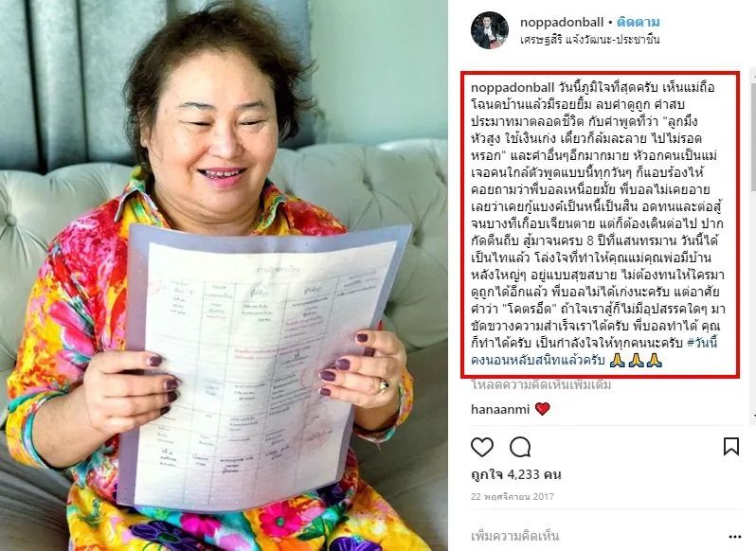The width and height of the screenshot is (756, 551).
Task: Save the post with the bookmark icon
Action: click(731, 447)
